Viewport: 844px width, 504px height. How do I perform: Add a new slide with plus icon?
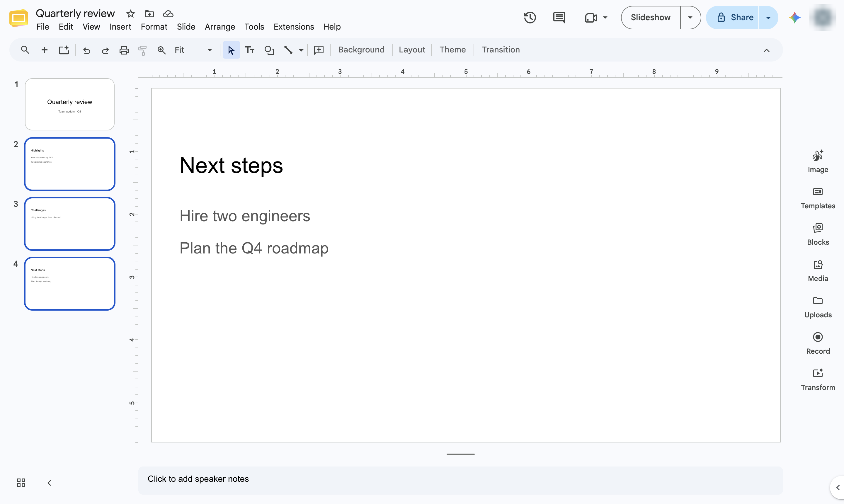44,50
